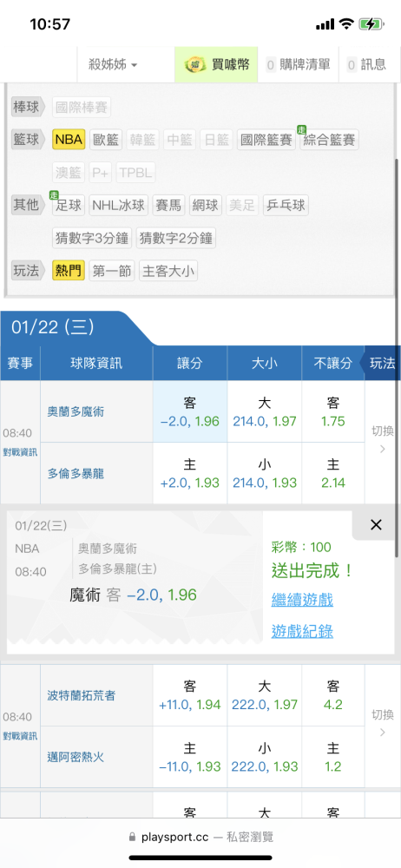Open the 訊息 messages tab
Screen dimensions: 401x868
(366, 65)
